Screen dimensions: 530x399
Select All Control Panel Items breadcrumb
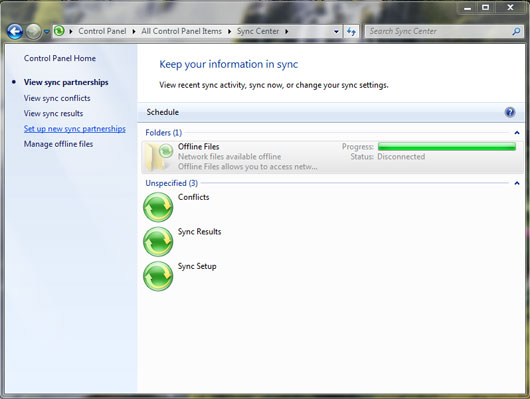tap(182, 31)
